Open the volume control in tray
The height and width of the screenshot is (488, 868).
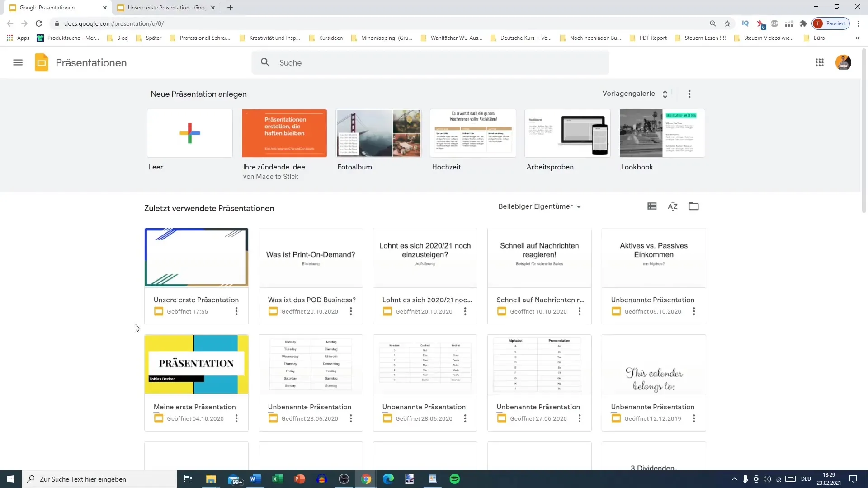[x=767, y=479]
